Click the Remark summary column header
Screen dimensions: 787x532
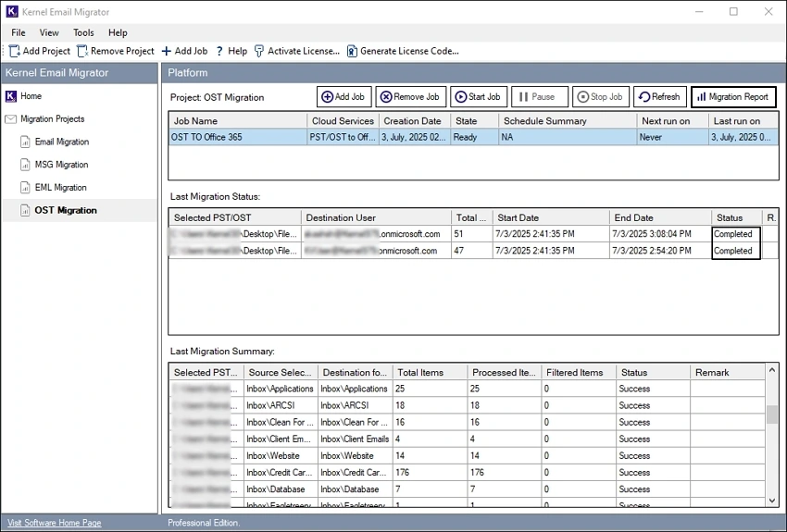click(727, 373)
